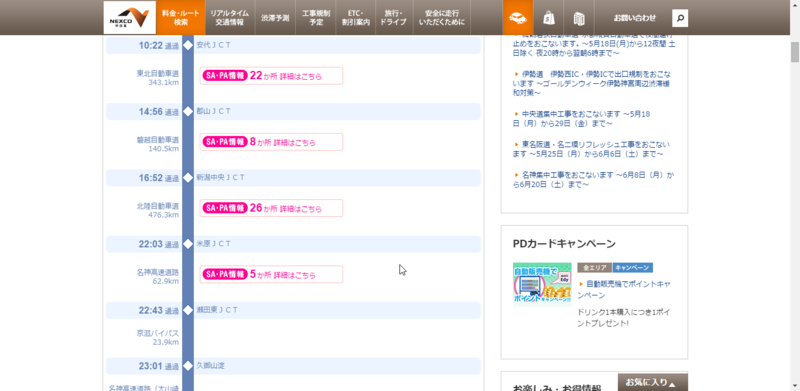Click the 22:43 通過 time
800x391 pixels.
point(159,310)
